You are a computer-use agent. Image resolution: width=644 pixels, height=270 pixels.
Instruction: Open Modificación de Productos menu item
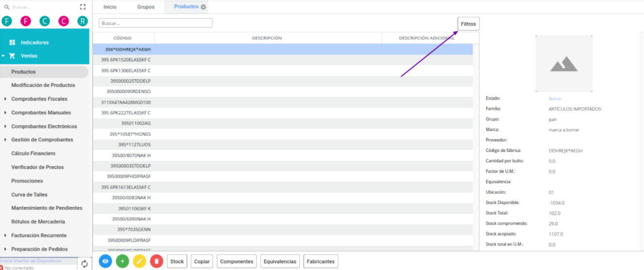pos(43,85)
